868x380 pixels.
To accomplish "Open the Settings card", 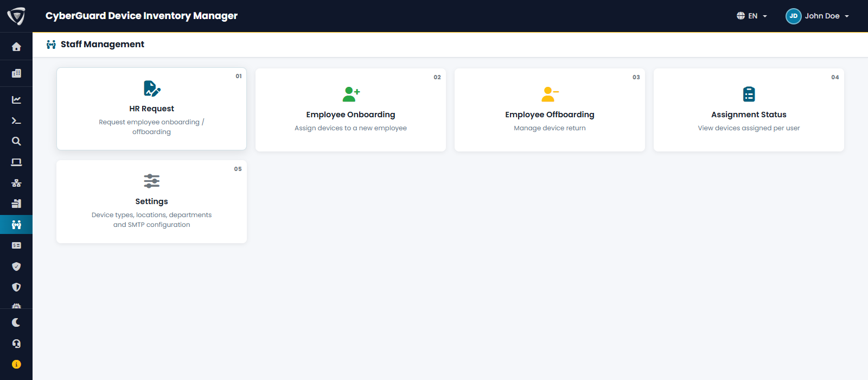I will [x=151, y=201].
